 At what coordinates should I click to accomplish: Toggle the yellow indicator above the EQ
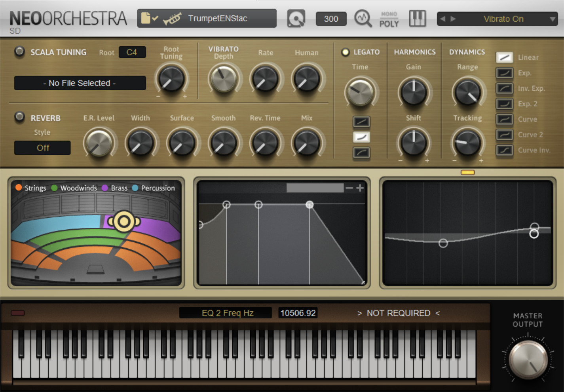coord(467,172)
